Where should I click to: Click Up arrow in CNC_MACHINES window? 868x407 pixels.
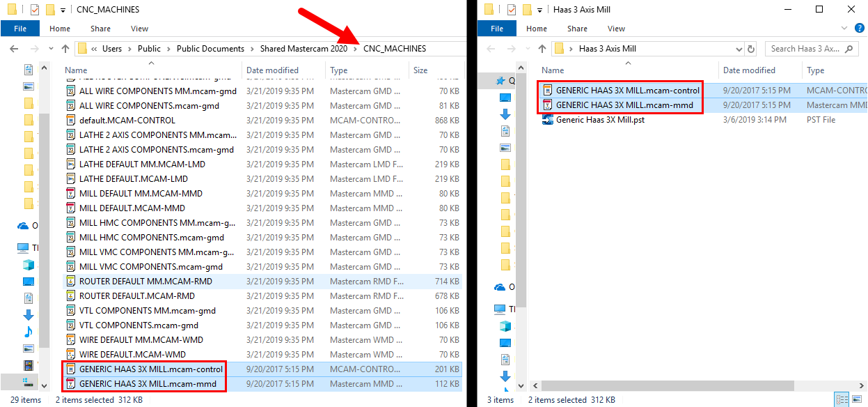pyautogui.click(x=65, y=49)
